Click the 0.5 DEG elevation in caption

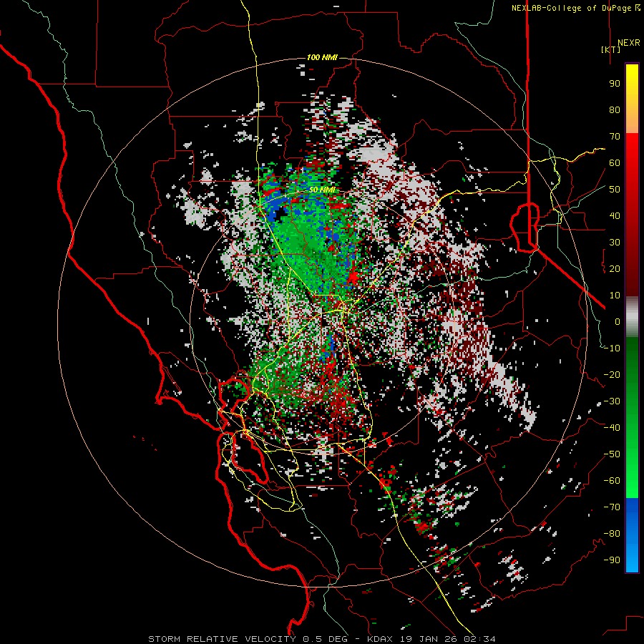click(326, 639)
